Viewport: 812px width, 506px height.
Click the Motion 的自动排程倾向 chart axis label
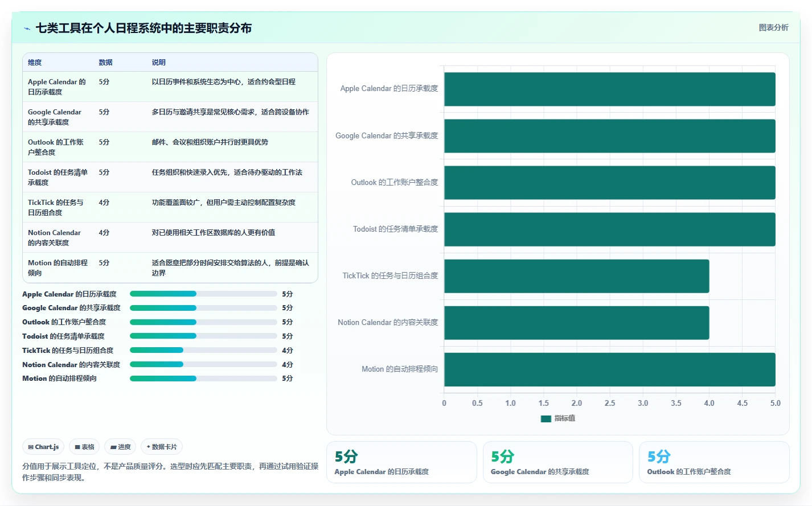[400, 369]
